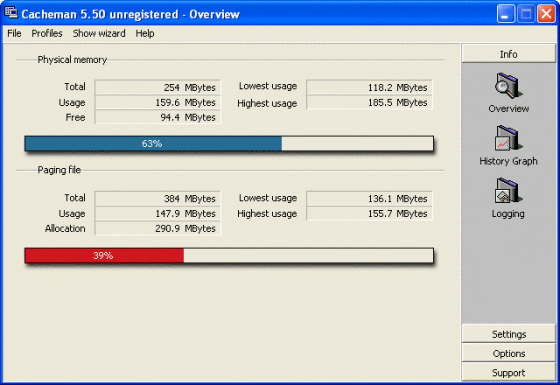This screenshot has width=560, height=385.
Task: Click Show wizard in menu bar
Action: 99,34
